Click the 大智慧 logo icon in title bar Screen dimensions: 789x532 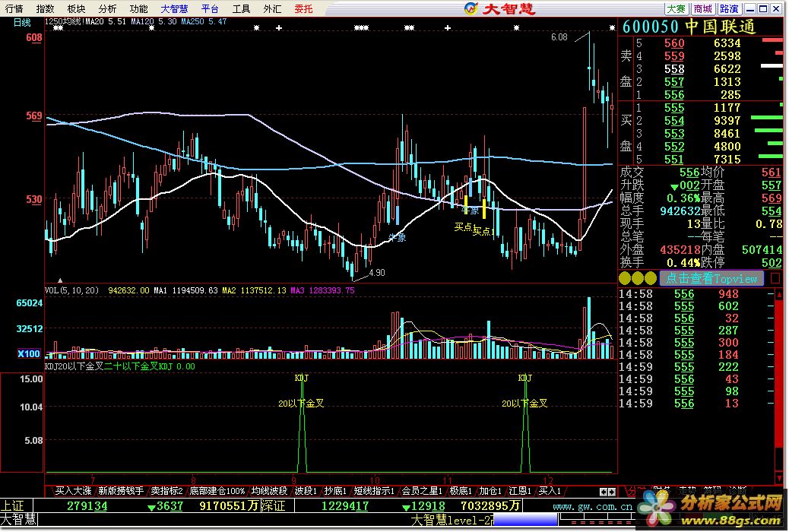[471, 8]
